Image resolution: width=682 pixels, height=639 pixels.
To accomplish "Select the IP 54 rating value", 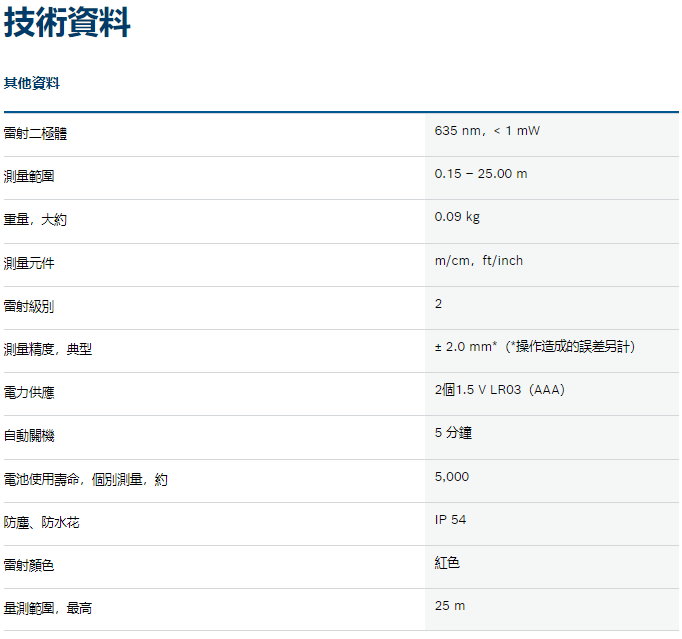I will pos(451,520).
